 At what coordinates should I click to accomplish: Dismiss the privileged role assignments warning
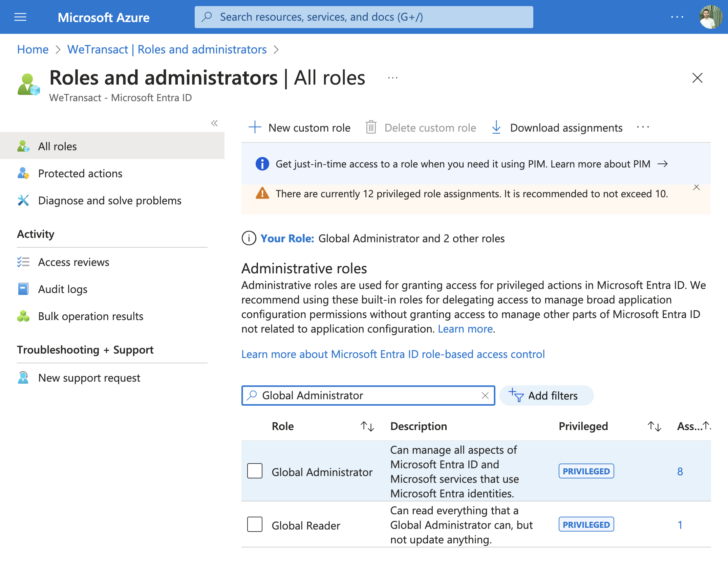696,187
